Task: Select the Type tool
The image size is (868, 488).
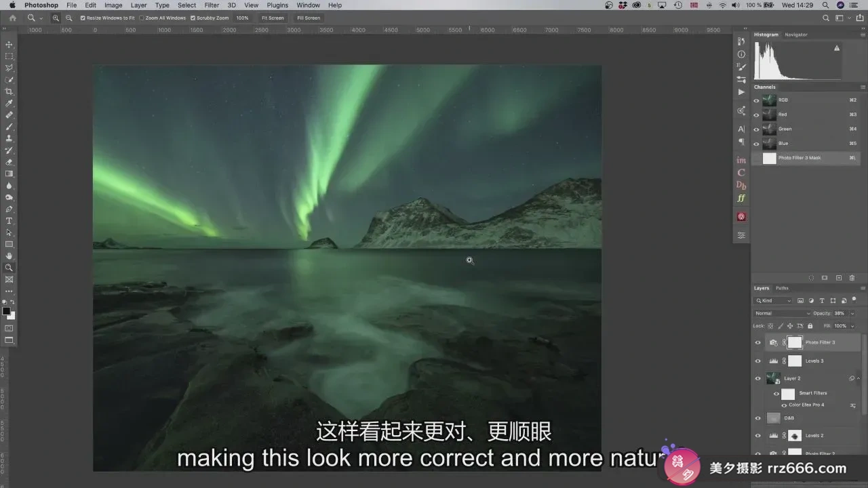Action: pos(9,221)
